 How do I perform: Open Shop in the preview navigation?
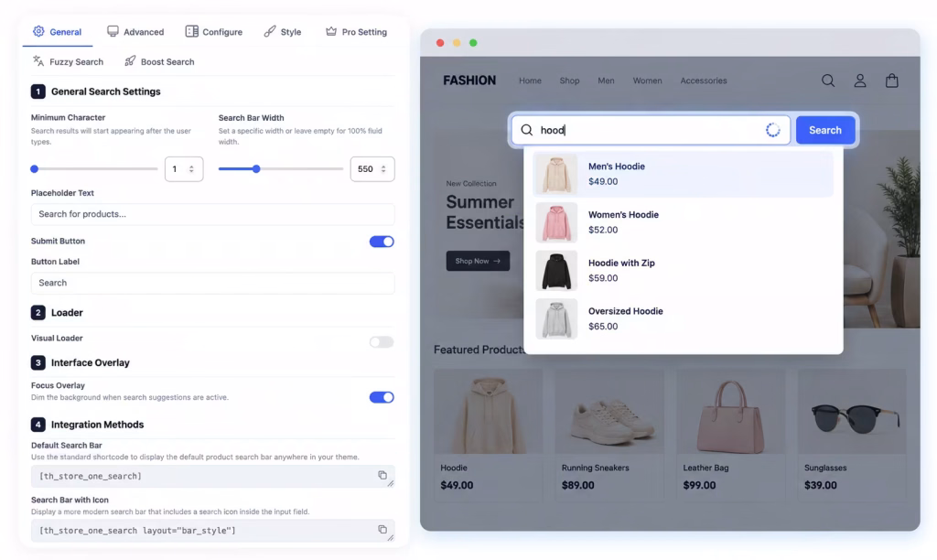point(569,81)
